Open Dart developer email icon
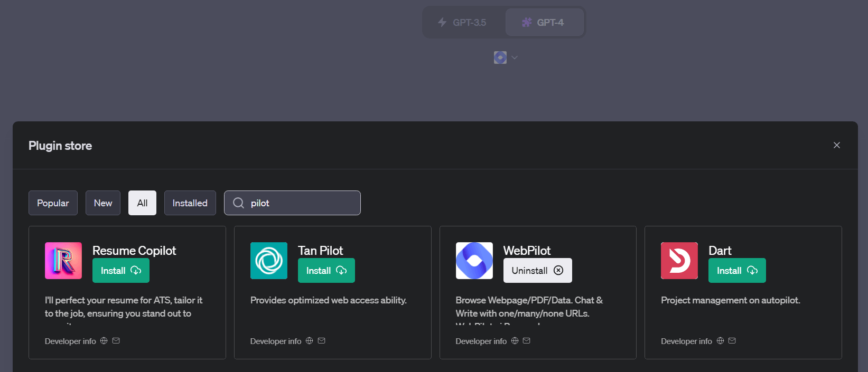Screen dimensions: 868x372 click(732, 341)
